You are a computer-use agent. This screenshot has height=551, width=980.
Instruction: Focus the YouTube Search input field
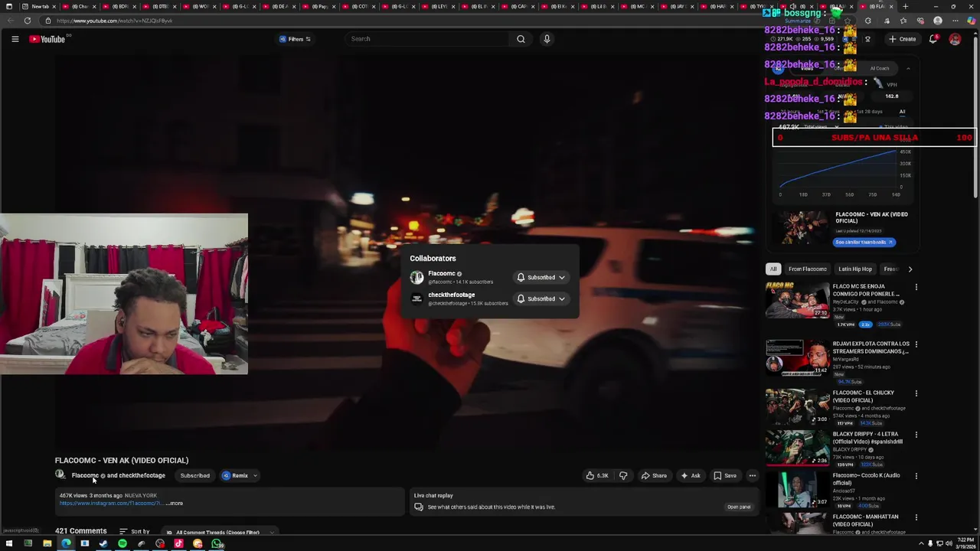tap(429, 39)
